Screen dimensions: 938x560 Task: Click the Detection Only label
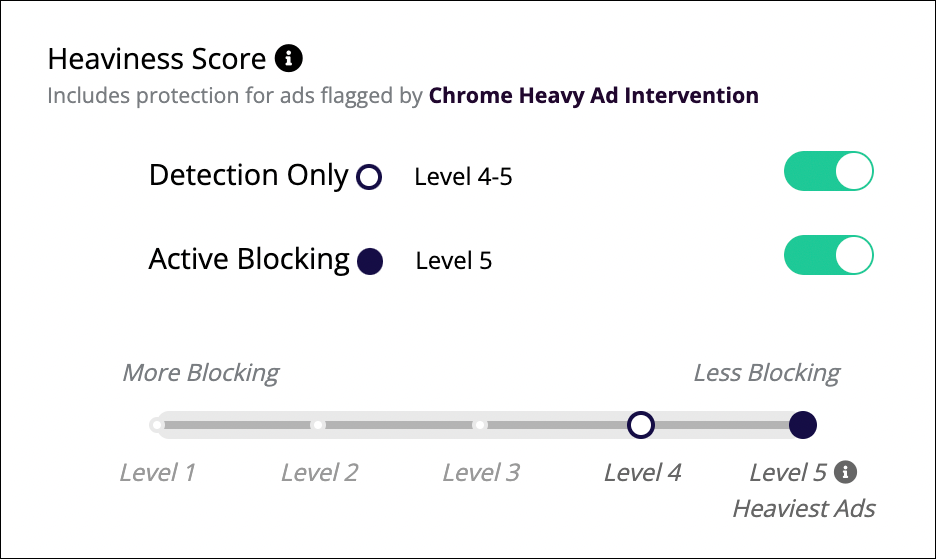click(x=248, y=175)
